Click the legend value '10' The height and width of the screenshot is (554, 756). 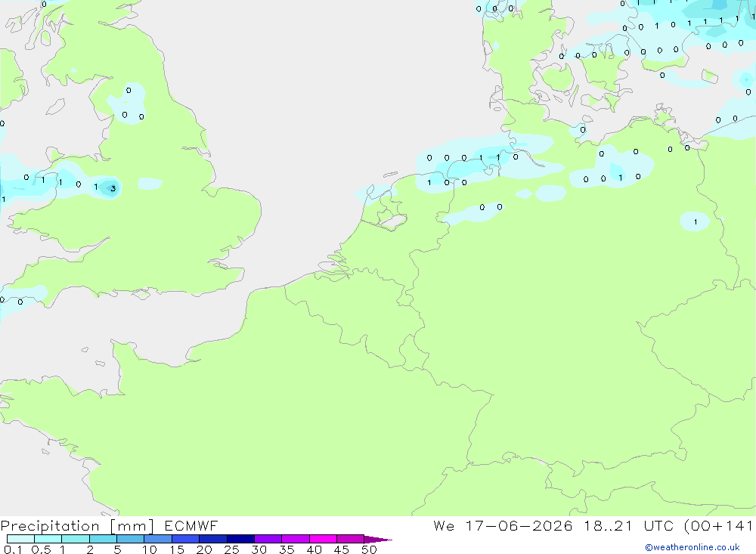pos(150,549)
